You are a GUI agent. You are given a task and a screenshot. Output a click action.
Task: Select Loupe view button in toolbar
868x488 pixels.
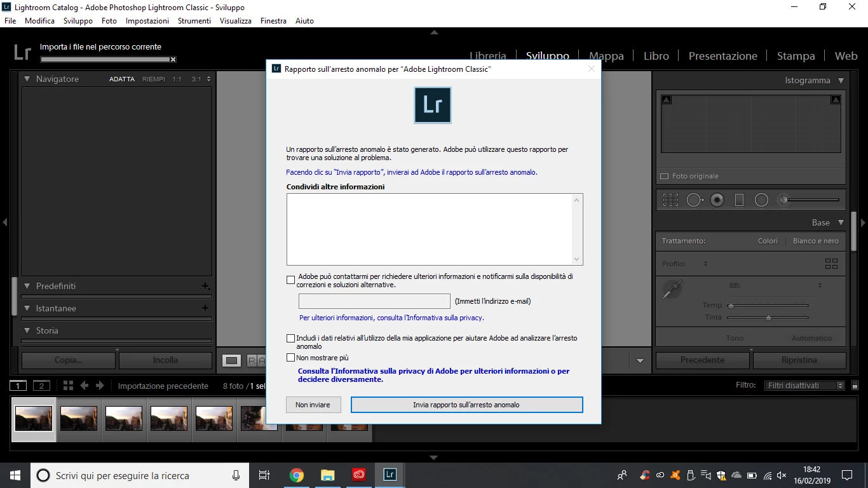(x=231, y=361)
